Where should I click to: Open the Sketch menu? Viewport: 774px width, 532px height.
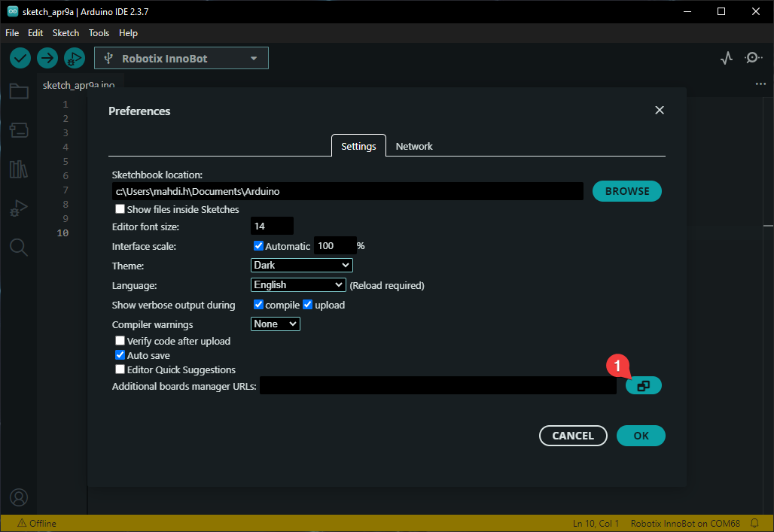click(x=66, y=33)
